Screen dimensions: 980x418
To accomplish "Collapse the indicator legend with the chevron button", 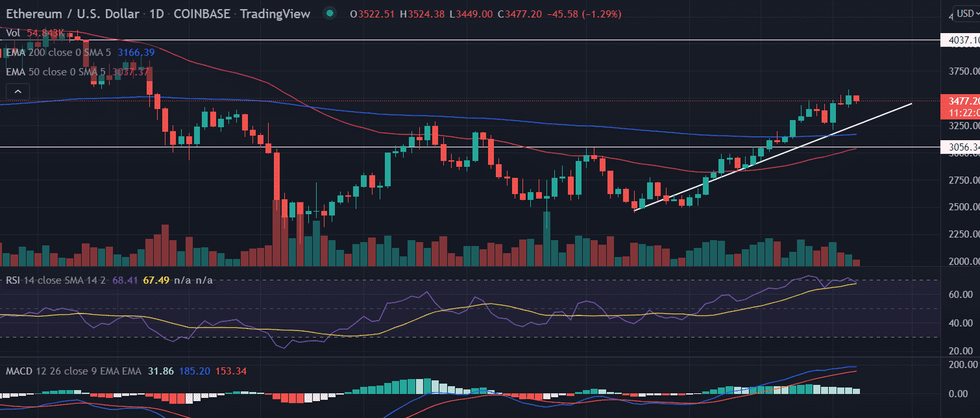I will pos(18,92).
